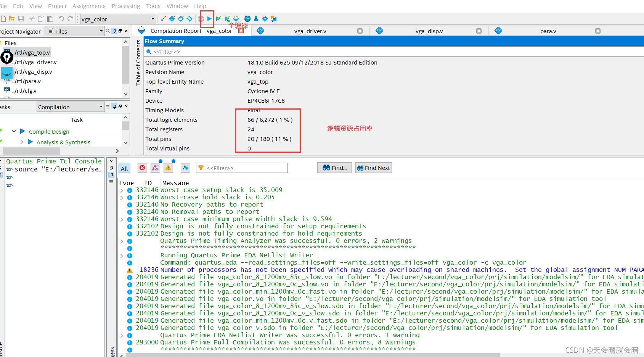The height and width of the screenshot is (357, 644).
Task: Click the Open folder toolbar icon
Action: point(12,19)
